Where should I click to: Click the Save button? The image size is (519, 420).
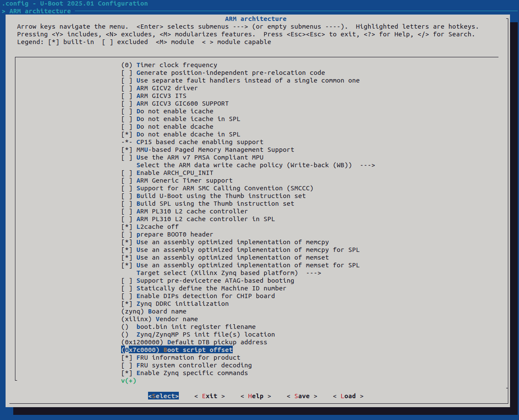[x=302, y=396]
